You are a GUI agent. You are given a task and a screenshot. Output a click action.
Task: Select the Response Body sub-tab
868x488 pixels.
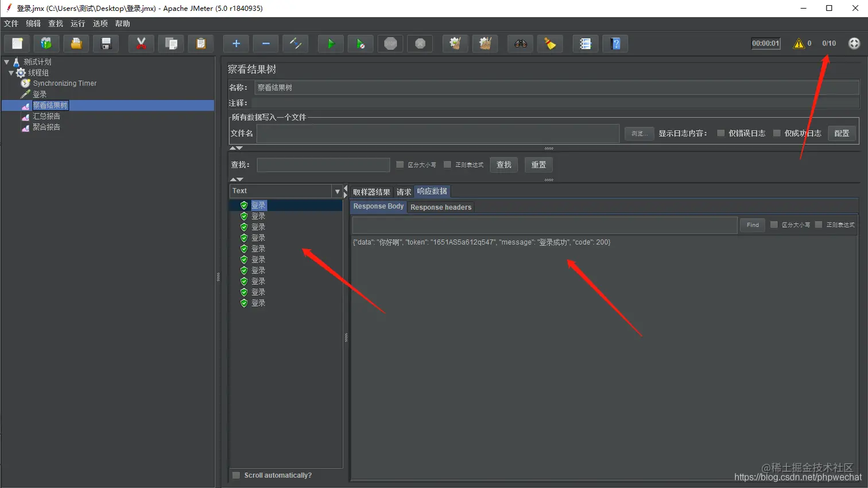378,207
